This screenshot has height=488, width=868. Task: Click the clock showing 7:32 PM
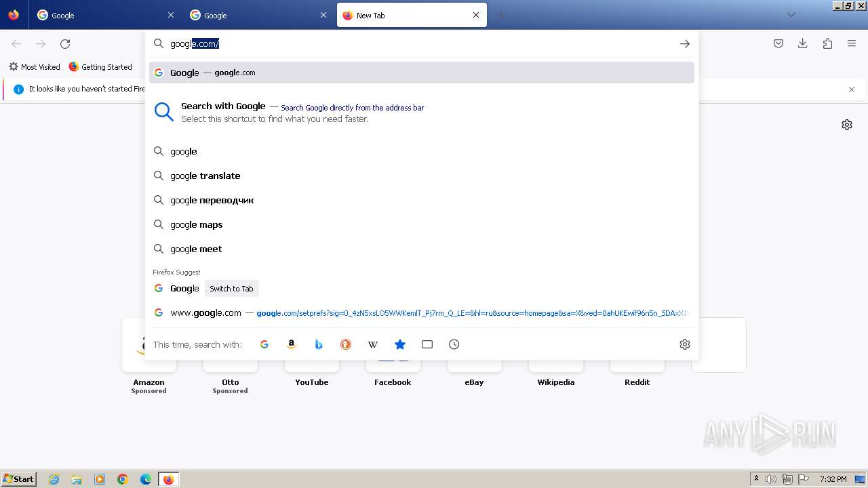coord(833,479)
